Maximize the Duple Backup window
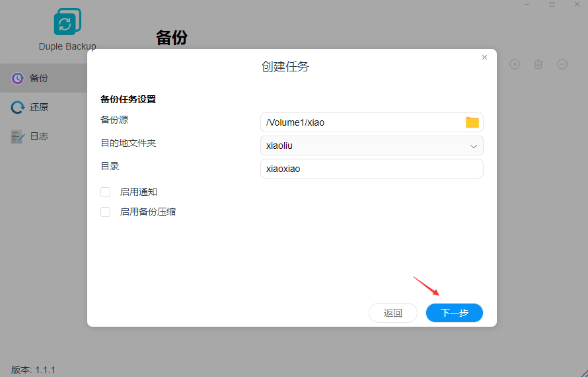The height and width of the screenshot is (377, 588). click(552, 5)
